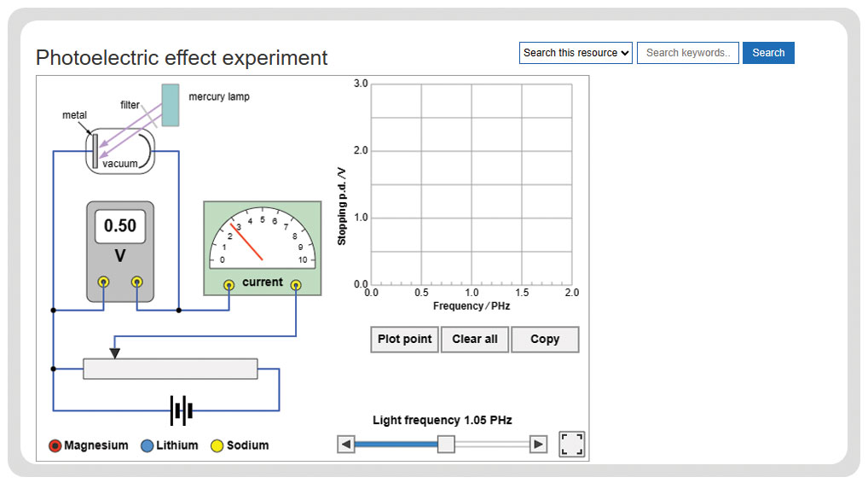Click the Plot point button
The width and height of the screenshot is (868, 483).
click(405, 339)
